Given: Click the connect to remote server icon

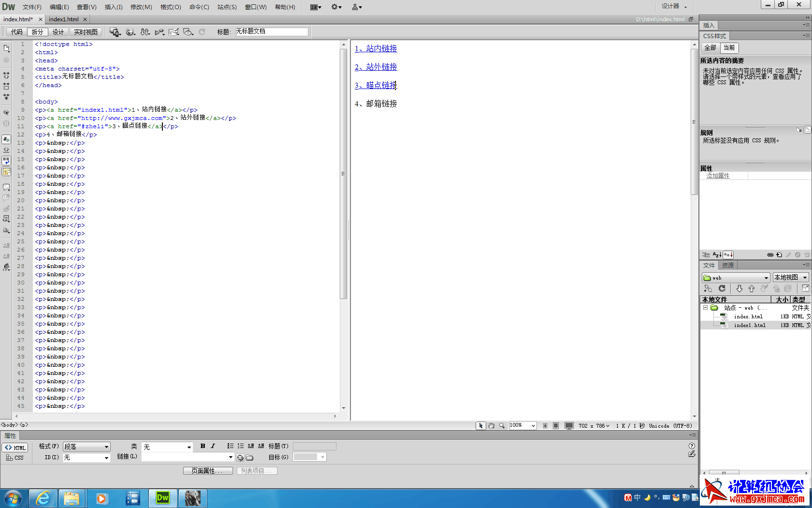Looking at the screenshot, I should coord(708,288).
